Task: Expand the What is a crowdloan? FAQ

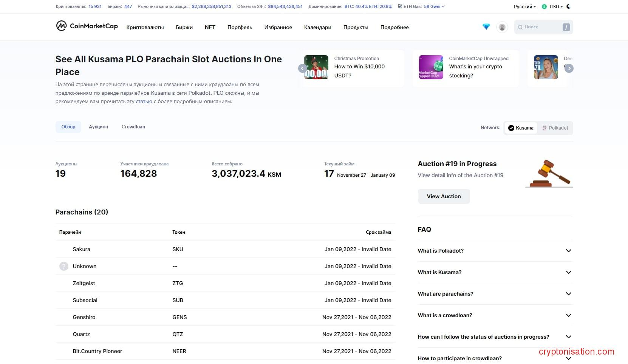Action: tap(495, 315)
